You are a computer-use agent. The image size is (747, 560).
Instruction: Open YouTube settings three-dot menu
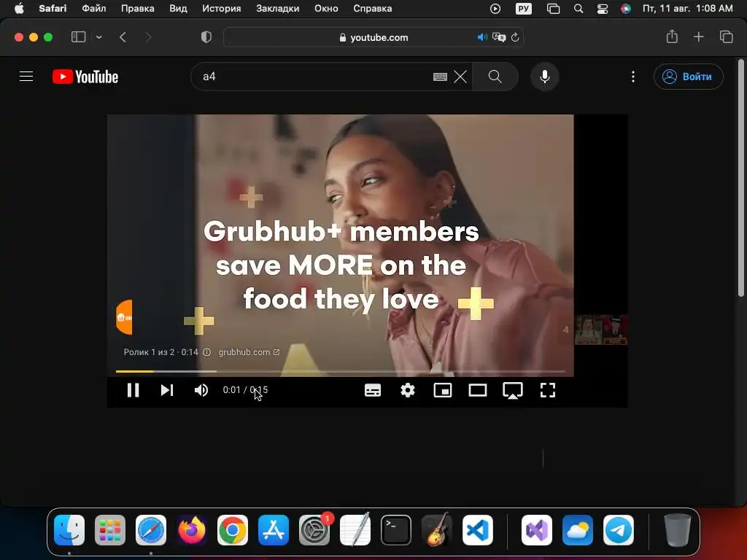point(633,77)
